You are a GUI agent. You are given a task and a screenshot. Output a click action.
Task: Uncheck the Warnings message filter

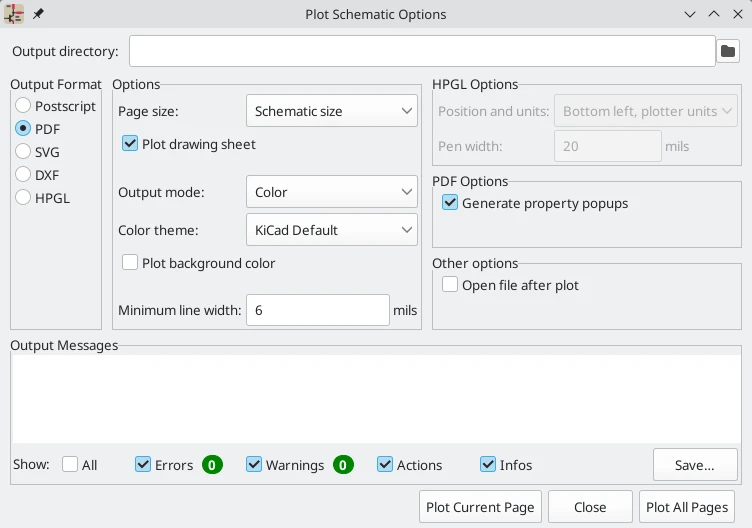click(254, 465)
